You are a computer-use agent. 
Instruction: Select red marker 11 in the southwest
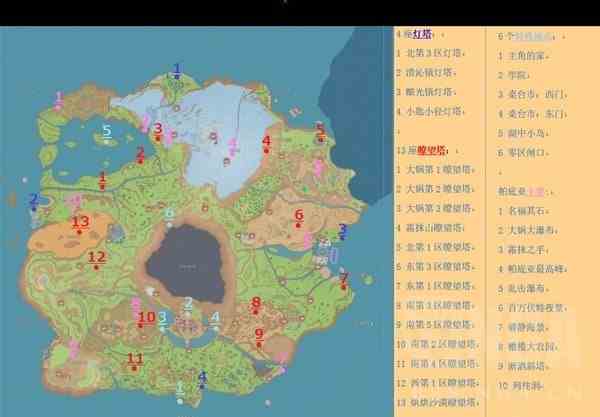(135, 361)
